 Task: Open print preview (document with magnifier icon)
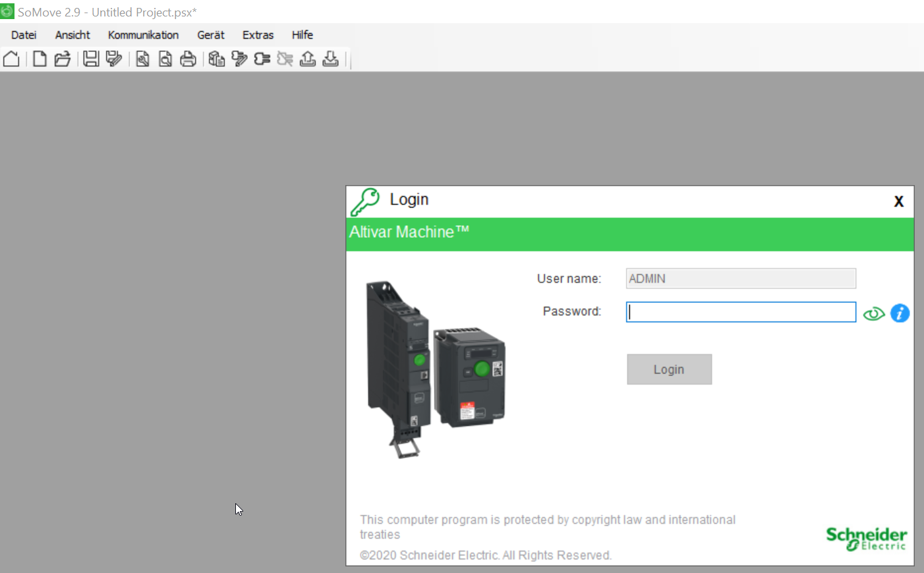pos(165,59)
